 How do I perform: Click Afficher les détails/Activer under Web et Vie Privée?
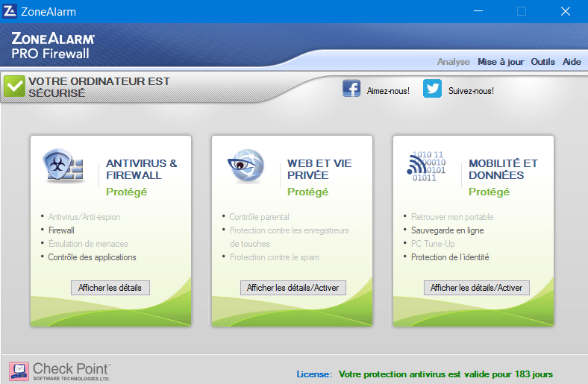[x=293, y=288]
